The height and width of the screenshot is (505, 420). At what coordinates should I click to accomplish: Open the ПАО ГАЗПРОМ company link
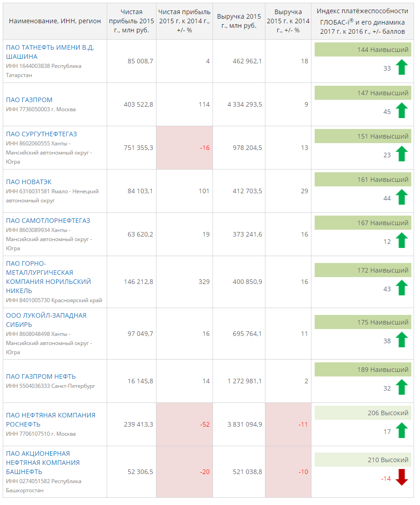click(29, 100)
